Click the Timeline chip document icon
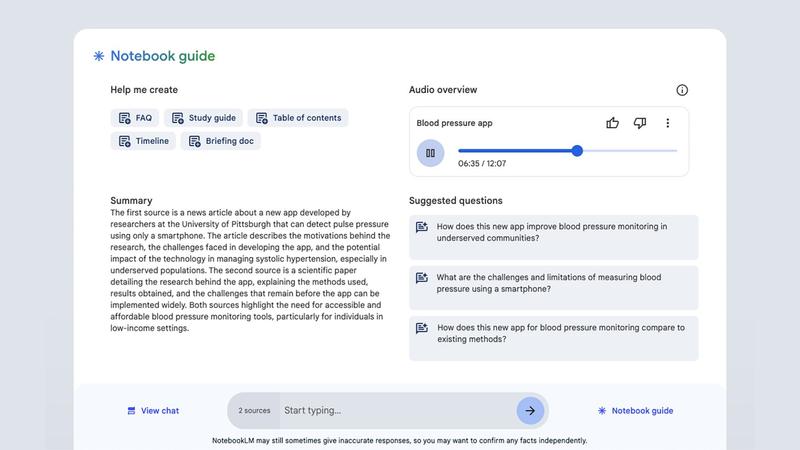 [x=124, y=141]
